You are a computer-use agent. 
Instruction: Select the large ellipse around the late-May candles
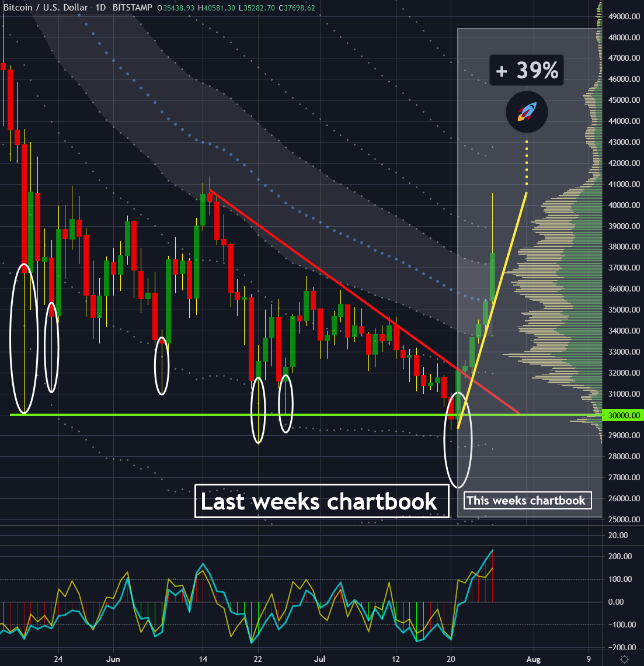click(22, 339)
